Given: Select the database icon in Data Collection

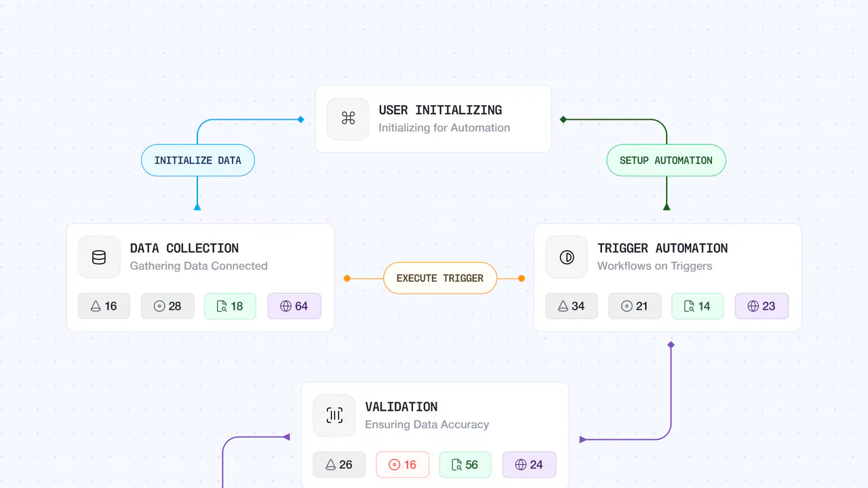Looking at the screenshot, I should click(99, 257).
